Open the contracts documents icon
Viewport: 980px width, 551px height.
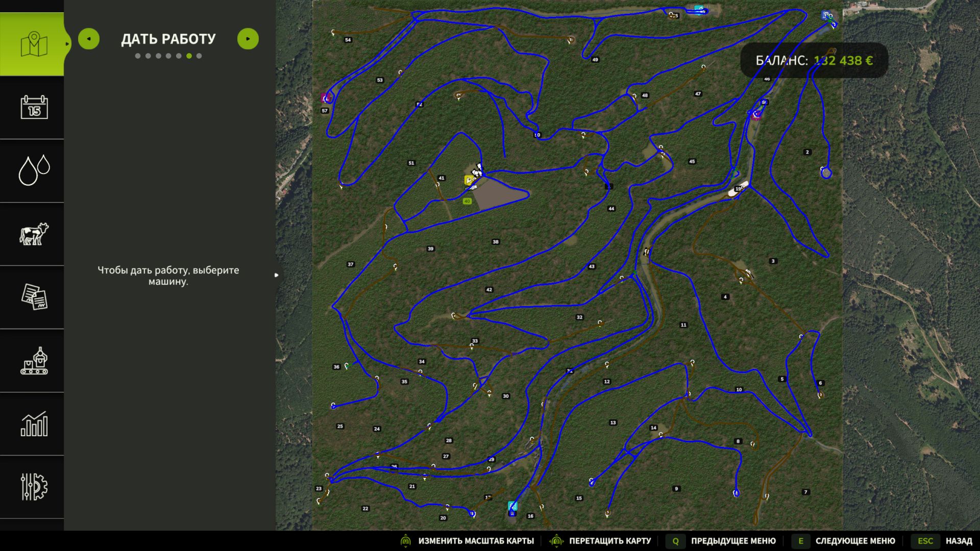pos(34,297)
